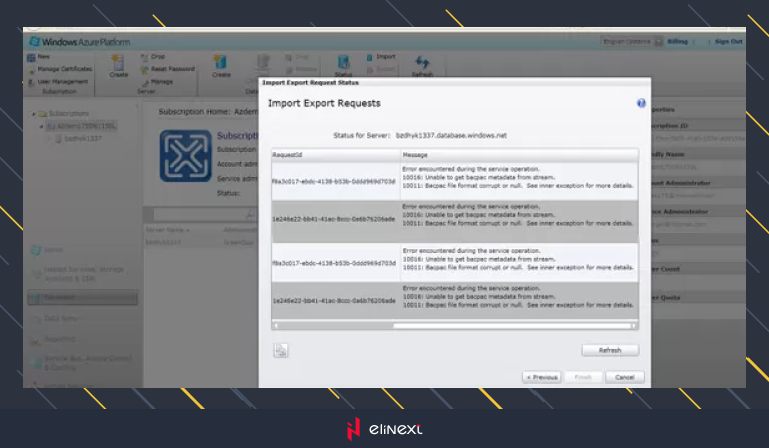Click the copy icon below the requests table
This screenshot has height=448, width=769.
(281, 350)
